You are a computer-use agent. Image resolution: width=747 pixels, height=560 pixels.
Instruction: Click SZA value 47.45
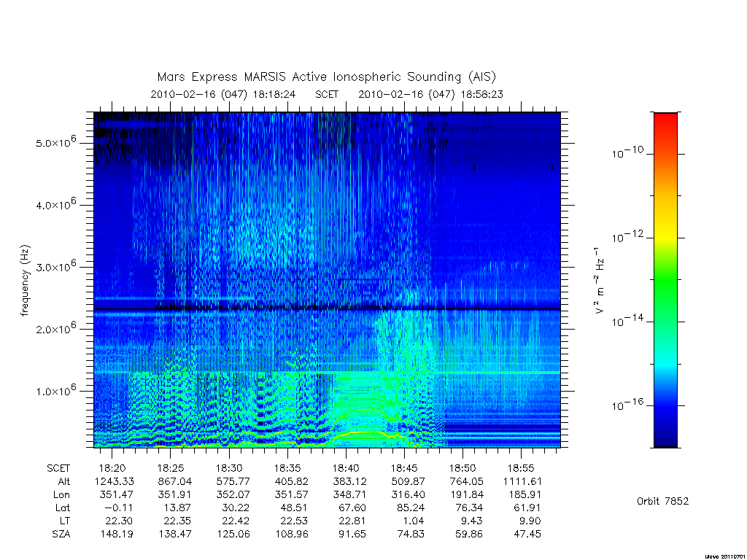[527, 534]
